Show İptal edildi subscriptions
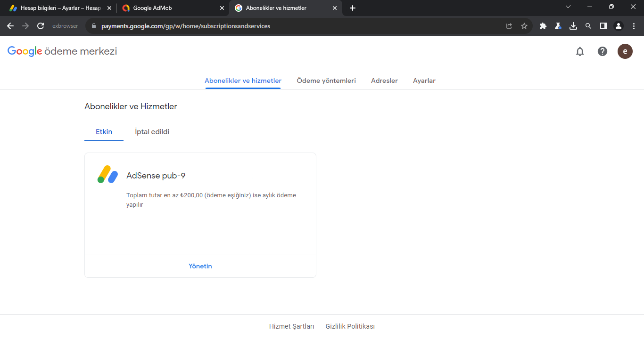Screen dimensions: 644x339 [x=152, y=132]
